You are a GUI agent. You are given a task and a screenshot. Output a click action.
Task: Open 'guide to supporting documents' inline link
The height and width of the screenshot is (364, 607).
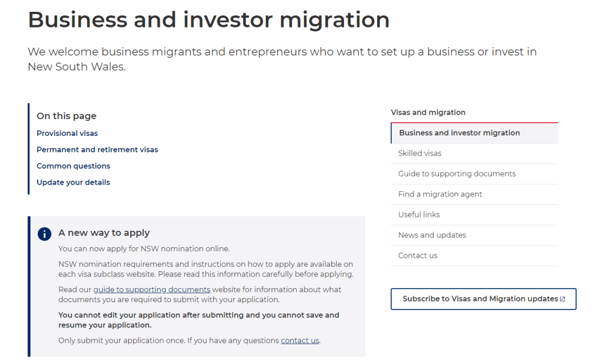[152, 290]
